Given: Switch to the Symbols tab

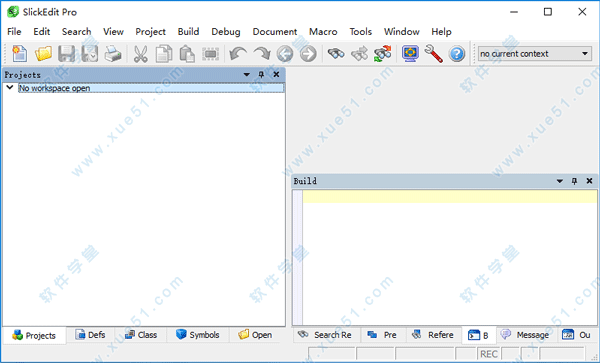Looking at the screenshot, I should pos(198,335).
